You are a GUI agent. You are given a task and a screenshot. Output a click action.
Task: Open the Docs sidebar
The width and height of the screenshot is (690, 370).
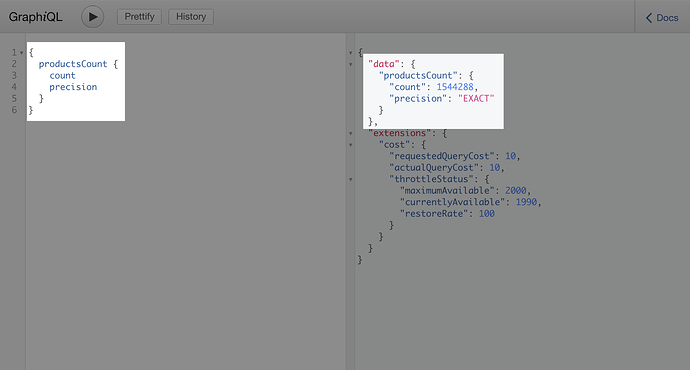[662, 18]
